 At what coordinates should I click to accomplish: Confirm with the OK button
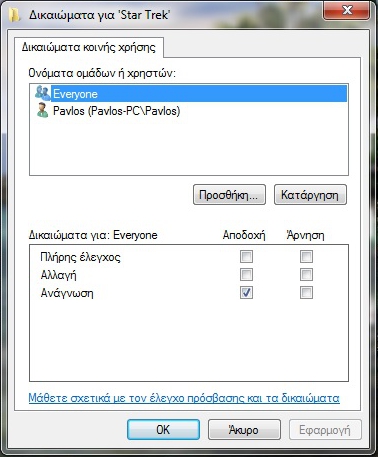(163, 430)
